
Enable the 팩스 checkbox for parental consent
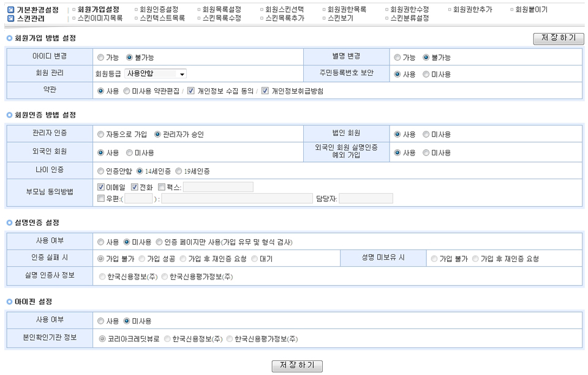pyautogui.click(x=162, y=187)
